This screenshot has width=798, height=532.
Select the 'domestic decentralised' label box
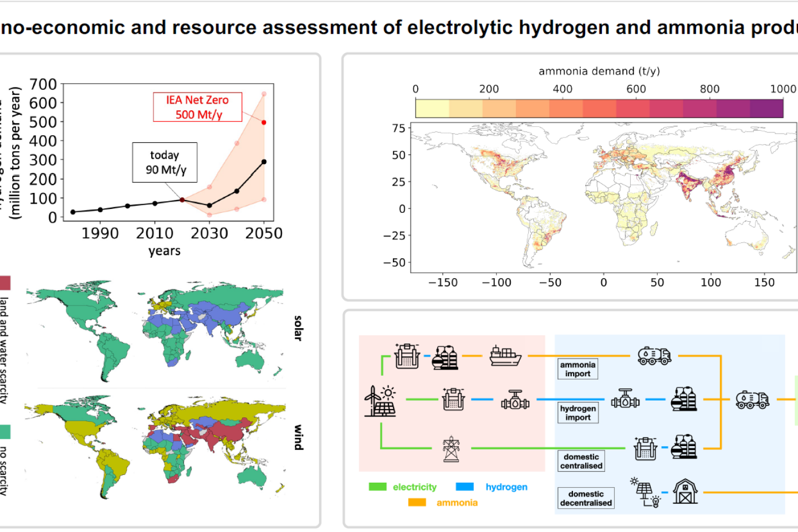pyautogui.click(x=586, y=498)
